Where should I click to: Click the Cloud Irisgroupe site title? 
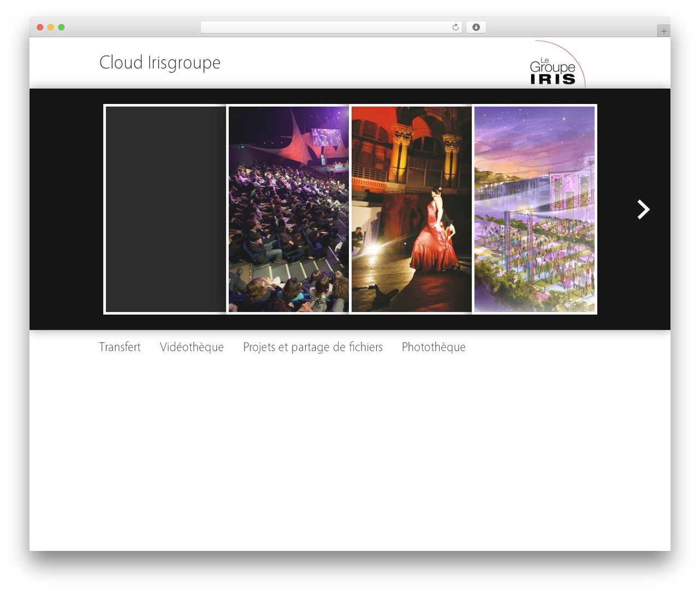tap(160, 63)
